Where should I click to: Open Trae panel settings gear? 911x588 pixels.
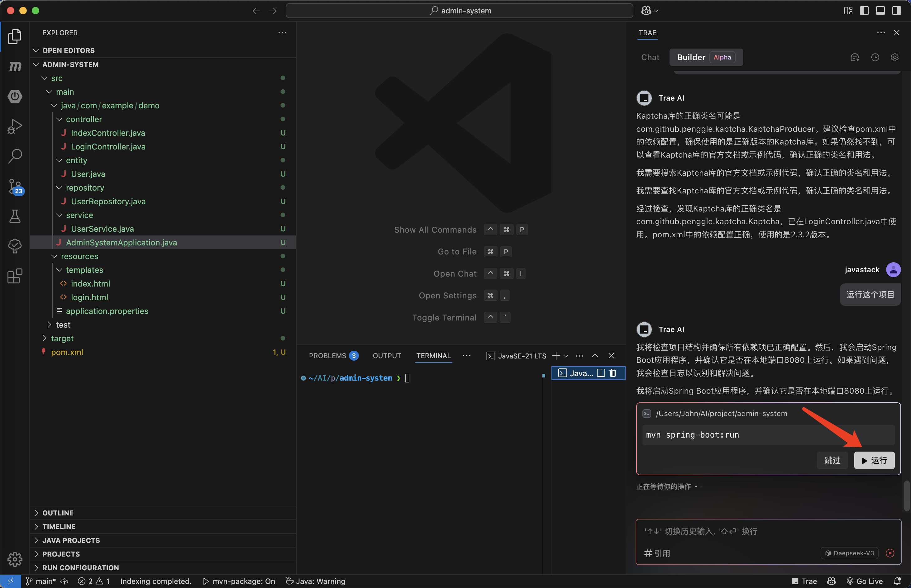894,57
